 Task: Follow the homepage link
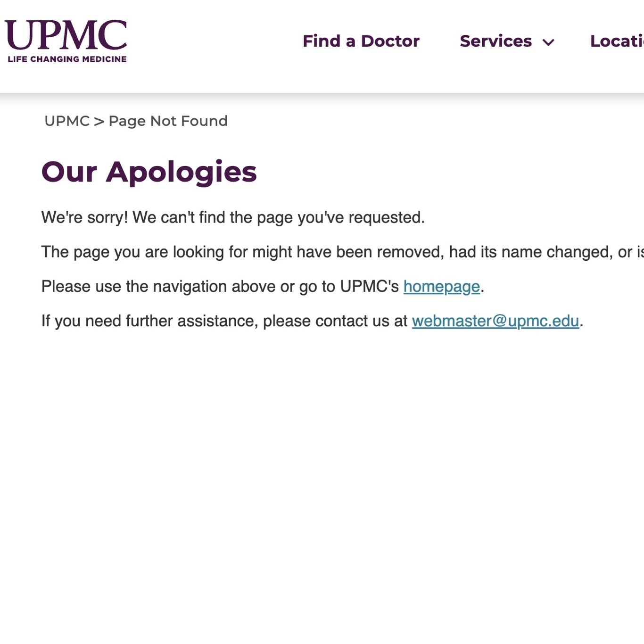coord(441,287)
